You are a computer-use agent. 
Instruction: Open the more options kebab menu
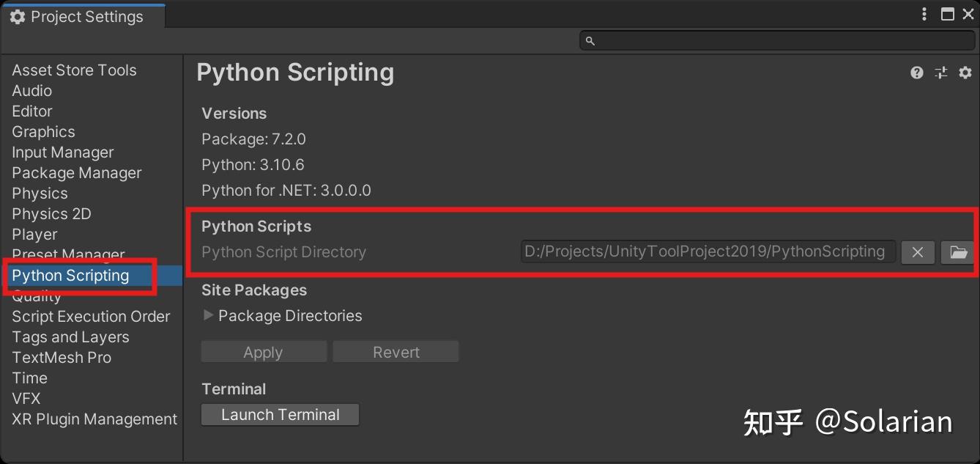[x=924, y=14]
